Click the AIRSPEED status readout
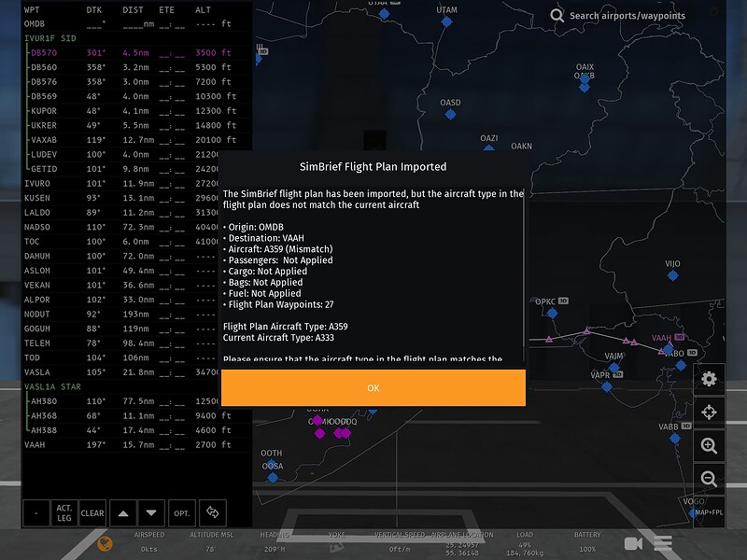This screenshot has height=560, width=747. [149, 542]
